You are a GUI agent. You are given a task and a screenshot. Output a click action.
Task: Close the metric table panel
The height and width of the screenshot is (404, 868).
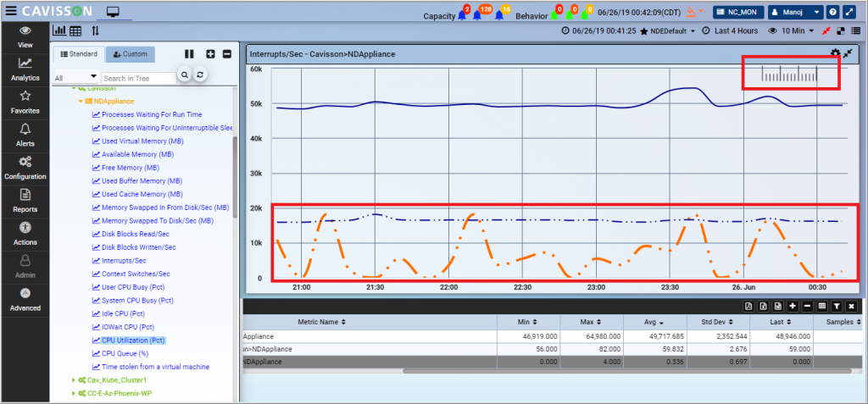(x=851, y=306)
